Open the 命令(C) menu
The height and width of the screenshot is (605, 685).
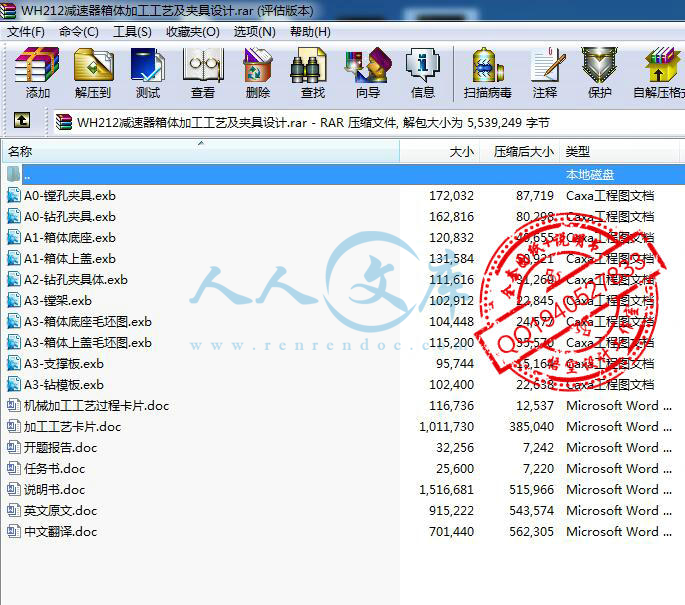tap(79, 32)
